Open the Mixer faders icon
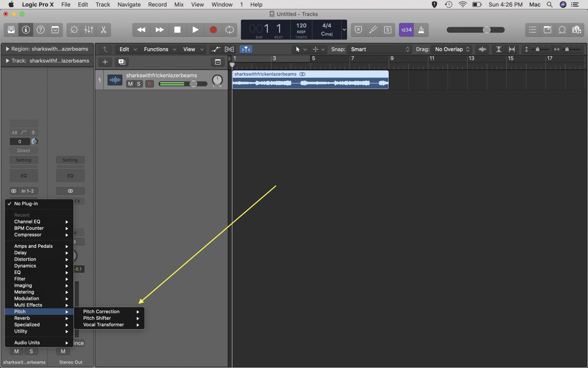The width and height of the screenshot is (588, 368). [x=89, y=30]
